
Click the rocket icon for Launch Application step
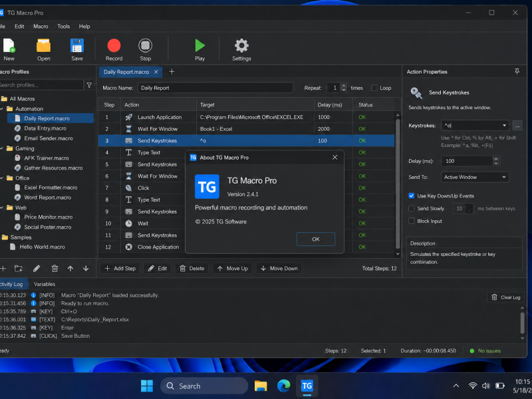pos(128,117)
